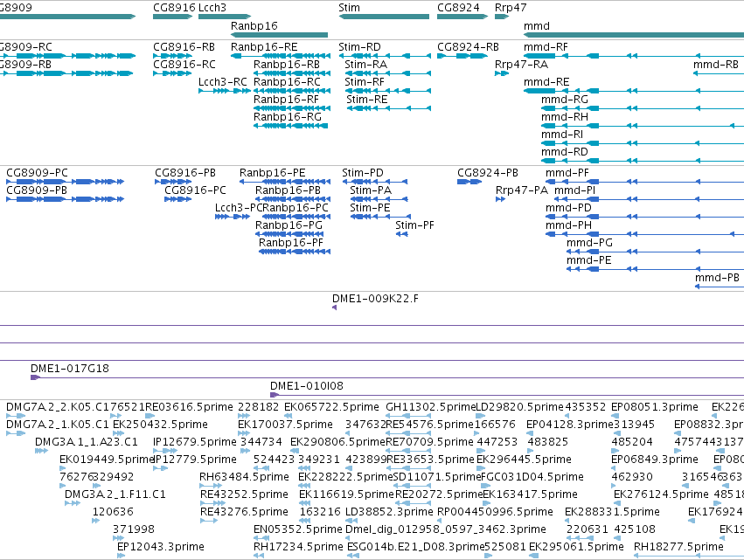Select transcript Stim-RD
Viewport: 744px width, 560px height.
tap(385, 56)
